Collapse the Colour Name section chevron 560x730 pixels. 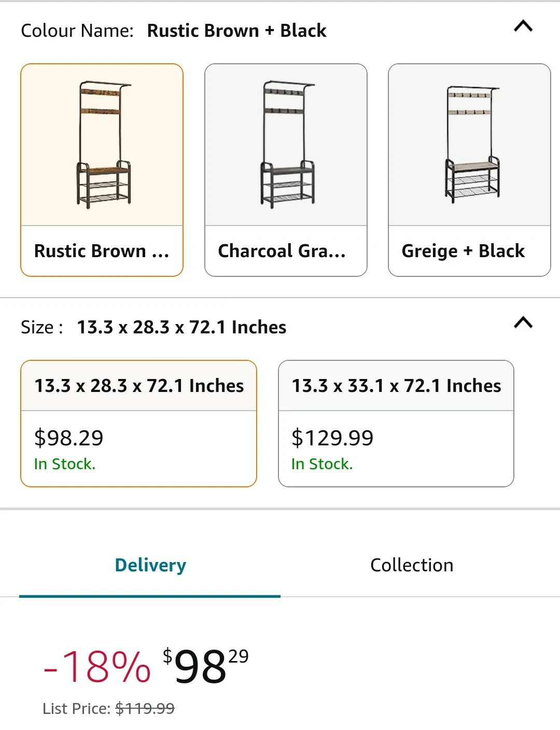[x=523, y=26]
